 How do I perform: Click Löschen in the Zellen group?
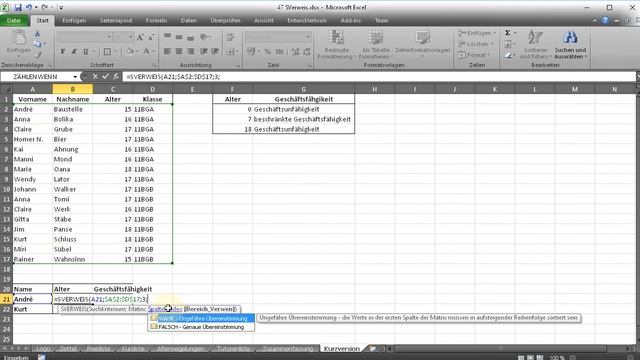click(x=476, y=44)
